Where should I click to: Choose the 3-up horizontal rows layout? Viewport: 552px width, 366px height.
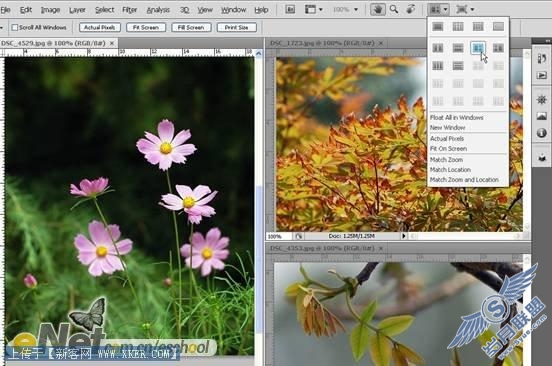tap(458, 65)
